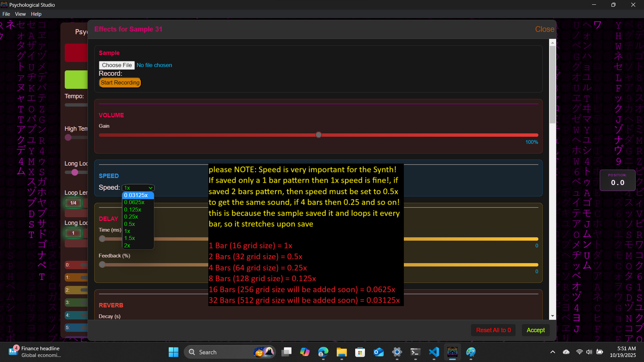The width and height of the screenshot is (644, 362).
Task: Toggle the Long Loop 1 button
Action: (x=73, y=233)
